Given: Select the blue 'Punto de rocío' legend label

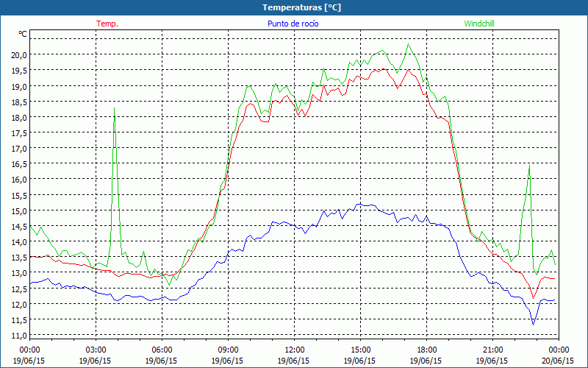Looking at the screenshot, I should tap(293, 24).
